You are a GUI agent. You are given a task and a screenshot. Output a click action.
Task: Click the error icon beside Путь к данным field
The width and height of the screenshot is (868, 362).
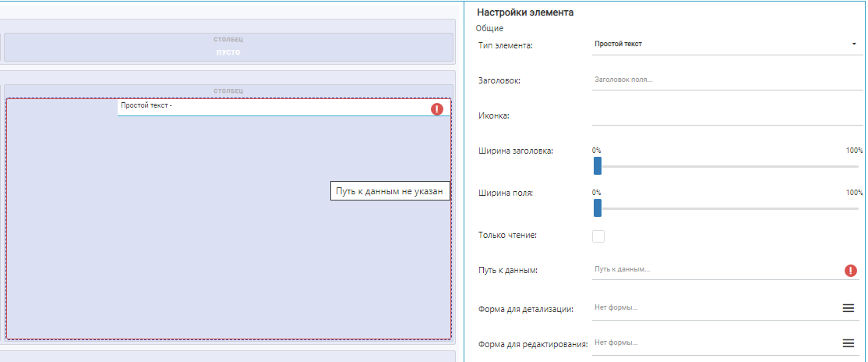tap(851, 271)
